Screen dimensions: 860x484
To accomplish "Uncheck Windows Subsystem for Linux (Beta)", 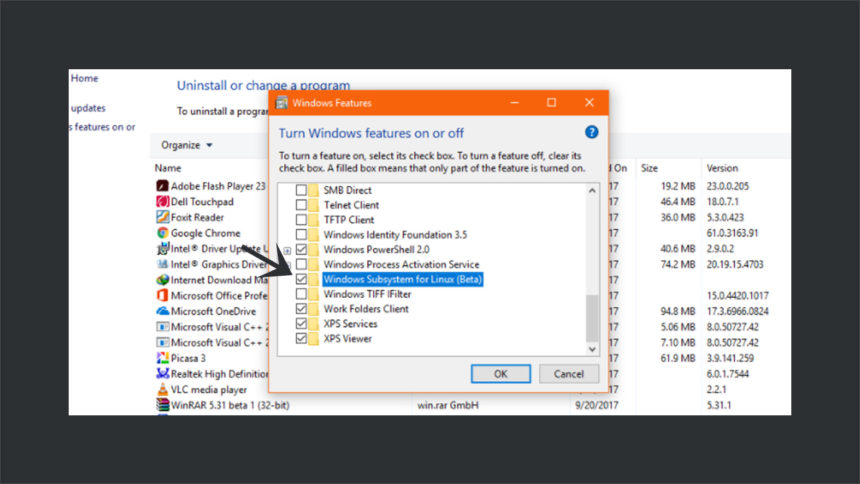I will point(301,280).
